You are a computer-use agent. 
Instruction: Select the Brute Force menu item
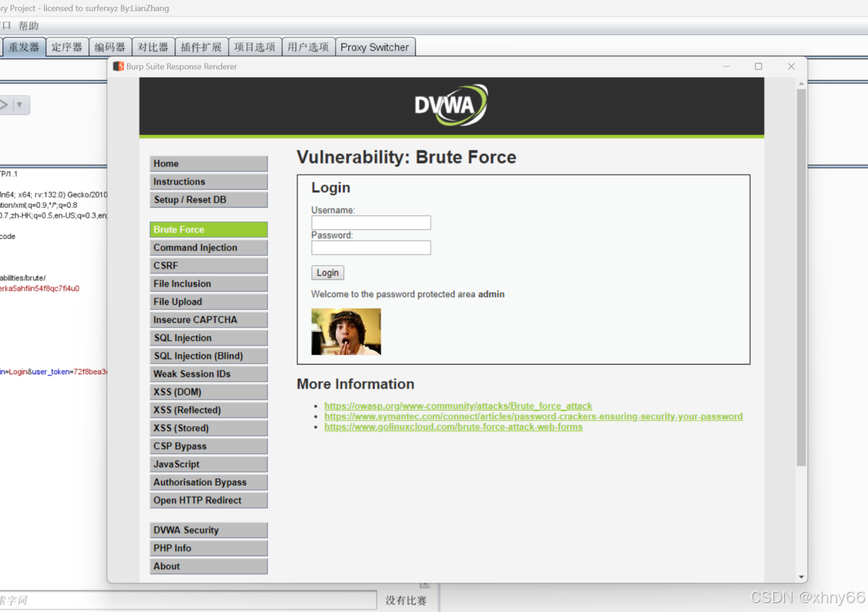coord(208,230)
